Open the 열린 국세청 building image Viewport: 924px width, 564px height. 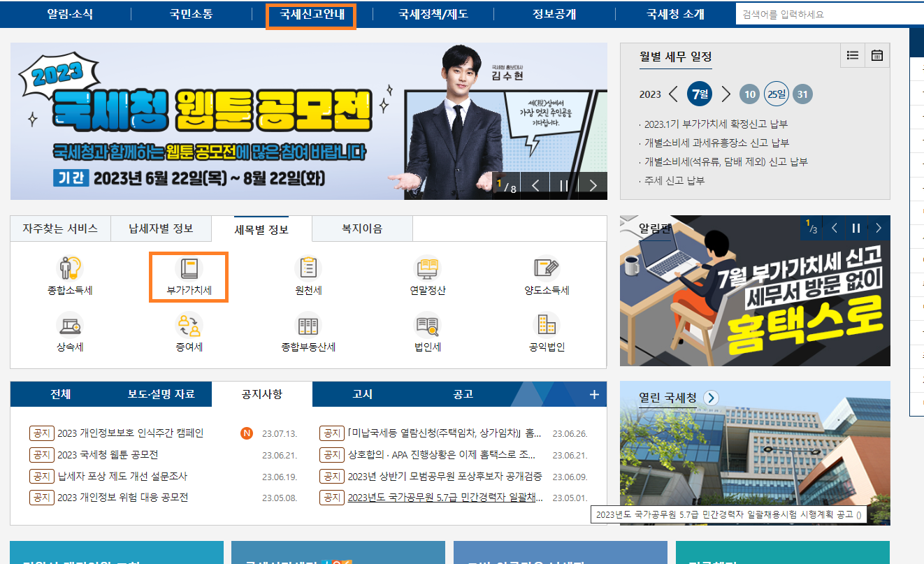[755, 454]
